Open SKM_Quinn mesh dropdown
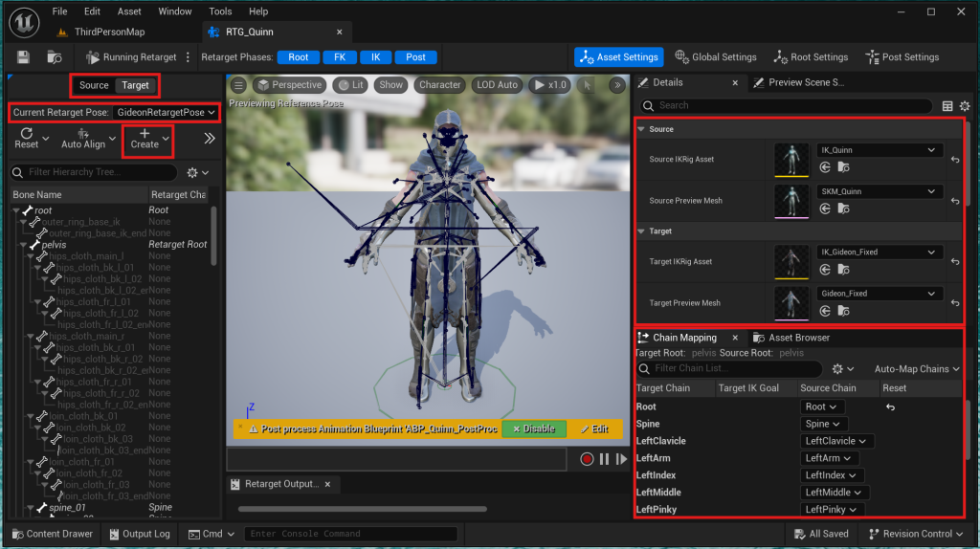 coord(879,191)
